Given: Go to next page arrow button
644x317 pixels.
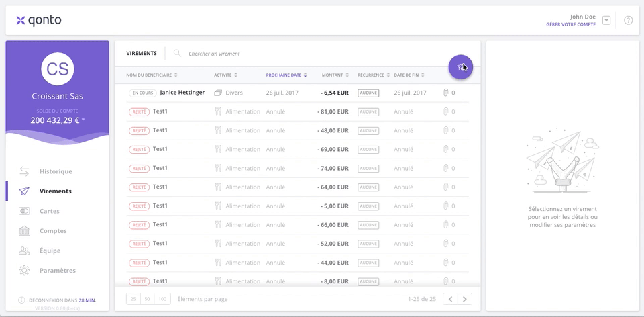Looking at the screenshot, I should tap(464, 299).
